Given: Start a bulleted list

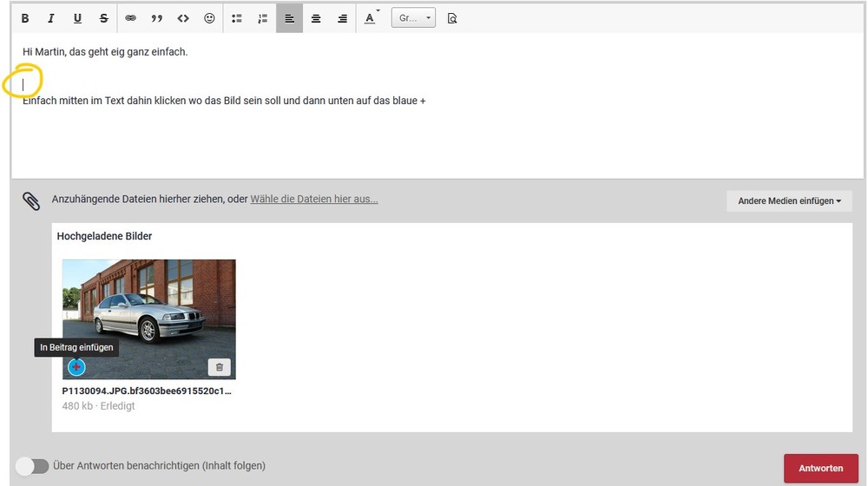Looking at the screenshot, I should click(x=237, y=18).
